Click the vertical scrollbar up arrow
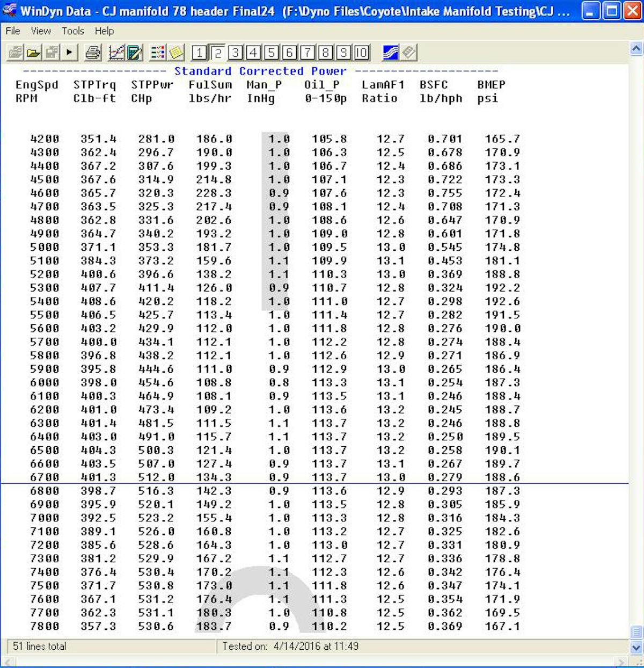644x668 pixels. coord(636,49)
